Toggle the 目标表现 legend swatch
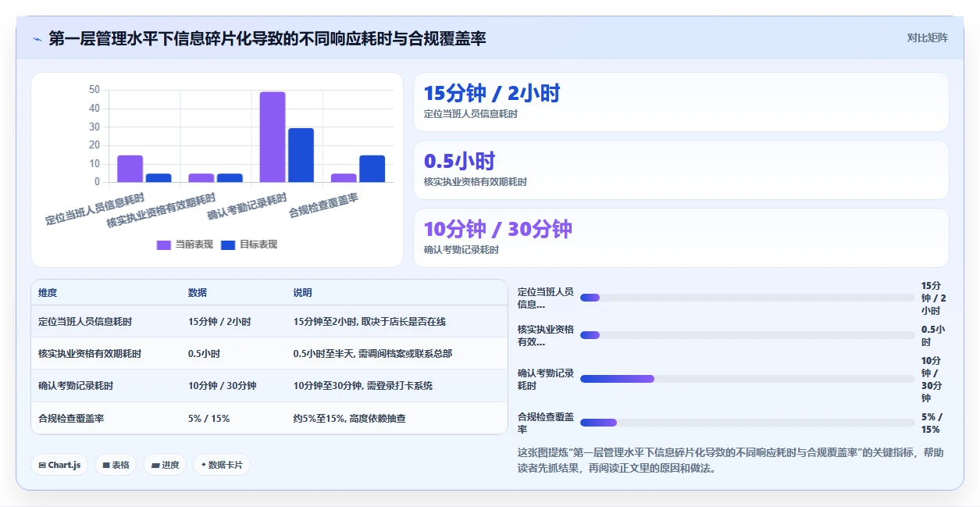980x507 pixels. point(228,245)
